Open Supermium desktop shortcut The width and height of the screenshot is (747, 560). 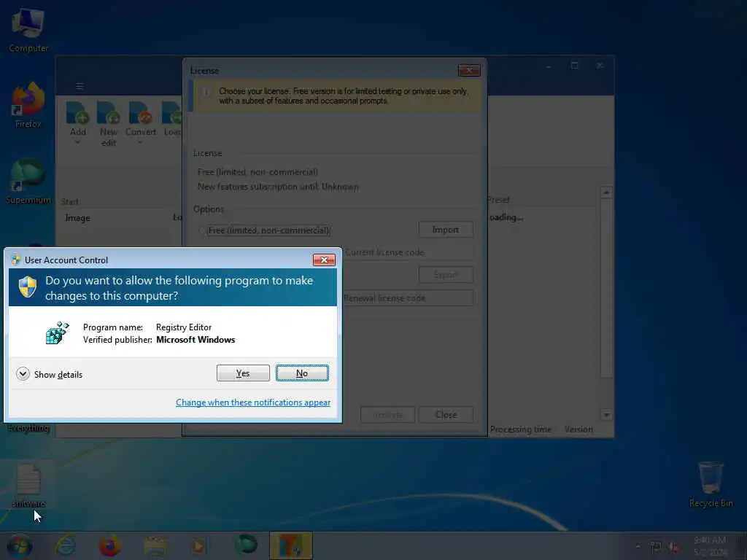[x=28, y=182]
